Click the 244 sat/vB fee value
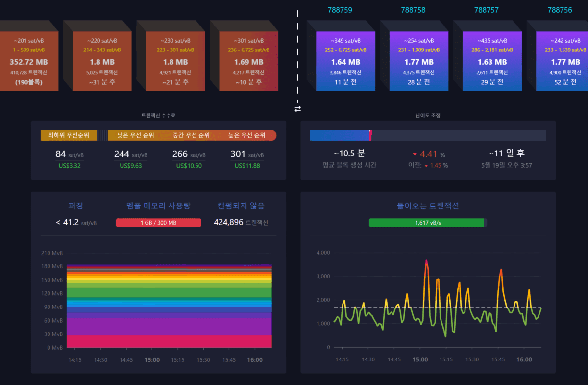 coord(130,154)
